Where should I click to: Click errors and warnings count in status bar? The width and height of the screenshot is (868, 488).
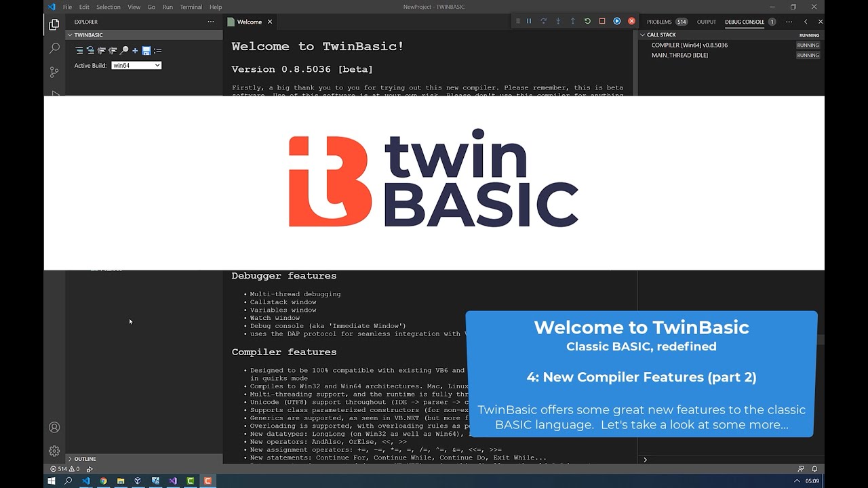coord(65,469)
